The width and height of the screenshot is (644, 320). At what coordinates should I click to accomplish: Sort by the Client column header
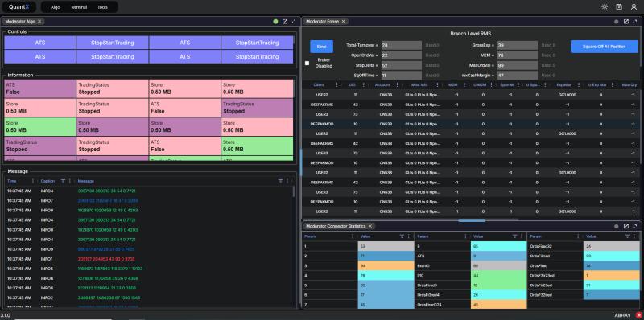(x=319, y=85)
